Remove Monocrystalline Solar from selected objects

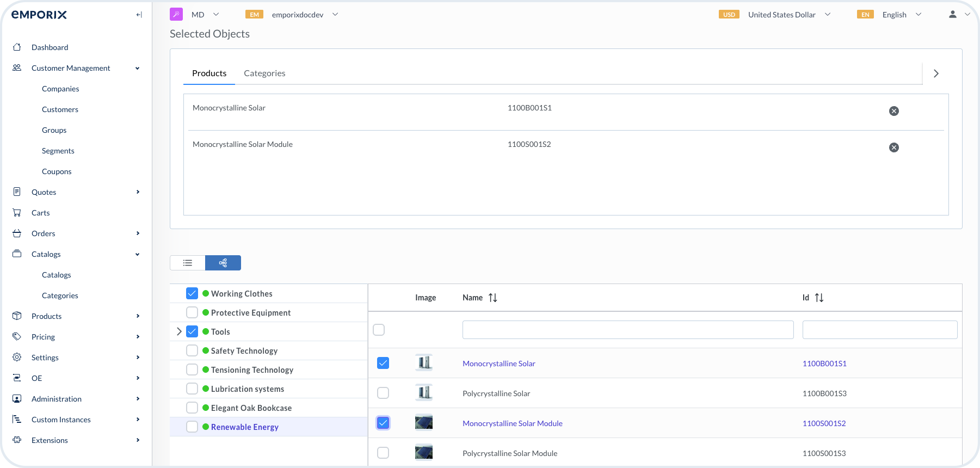point(893,111)
